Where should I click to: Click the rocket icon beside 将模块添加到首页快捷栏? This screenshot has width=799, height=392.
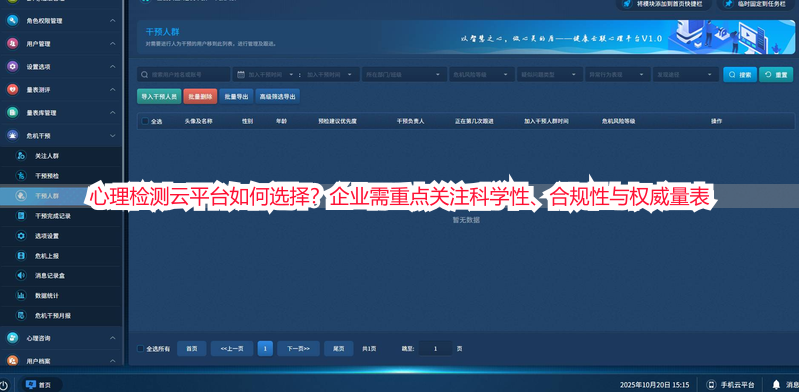[626, 4]
